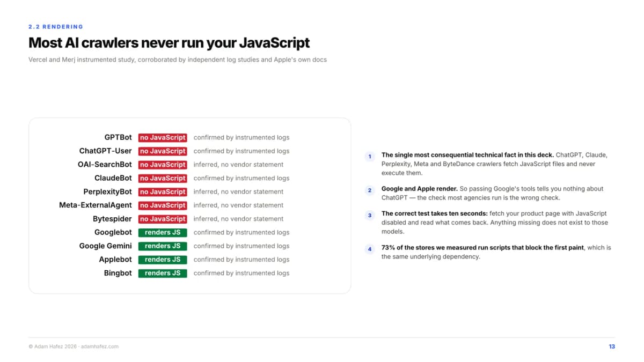Click 'inferred, no vendor statement' in the PerplexityBot row
This screenshot has width=644, height=362.
(x=239, y=191)
